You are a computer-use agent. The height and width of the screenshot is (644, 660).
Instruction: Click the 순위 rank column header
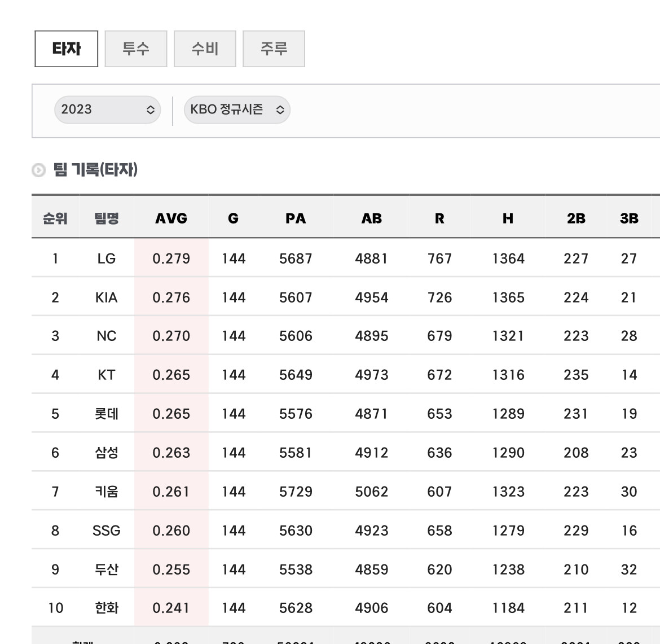click(55, 218)
